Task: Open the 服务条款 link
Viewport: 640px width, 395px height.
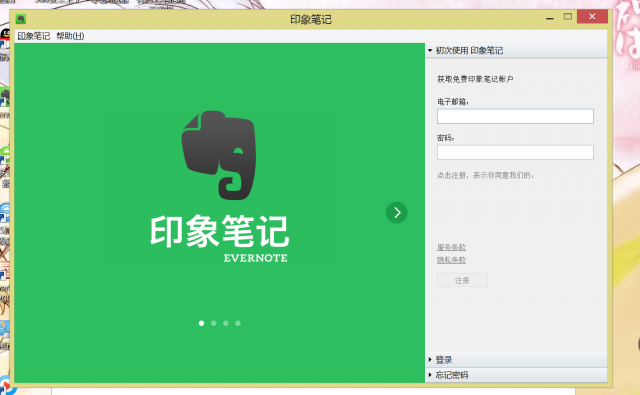Action: pyautogui.click(x=451, y=247)
